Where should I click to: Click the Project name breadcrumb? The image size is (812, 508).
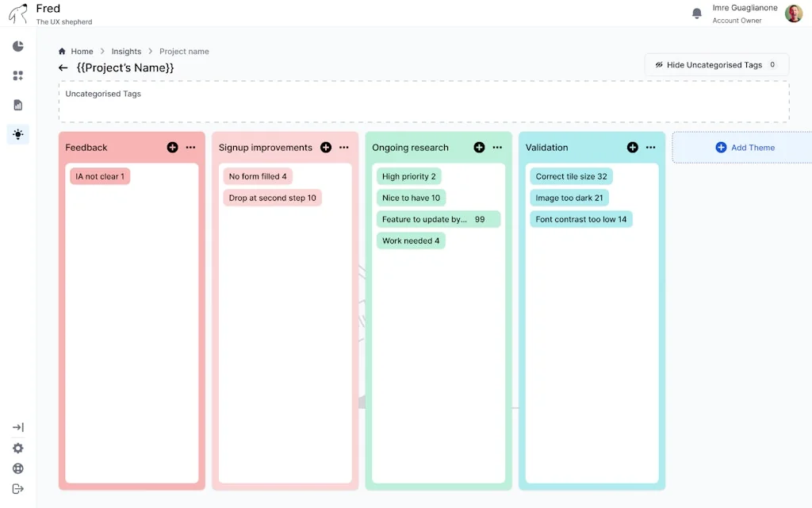[x=184, y=51]
